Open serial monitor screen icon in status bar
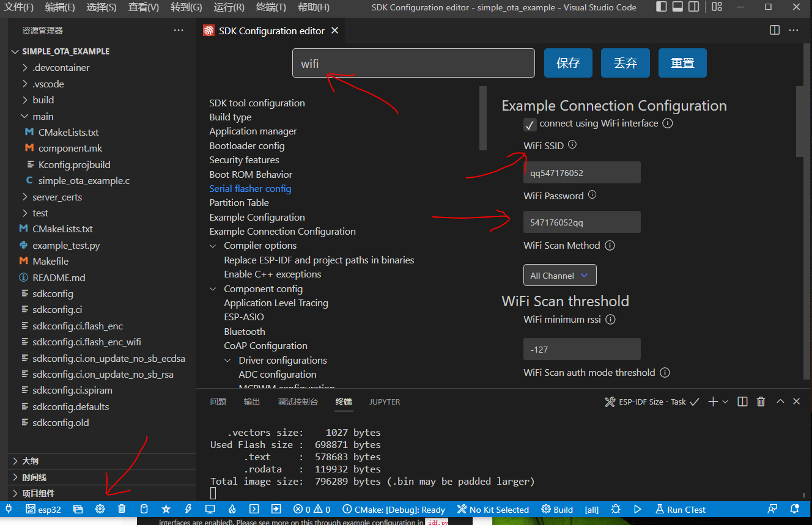812x525 pixels. click(210, 509)
